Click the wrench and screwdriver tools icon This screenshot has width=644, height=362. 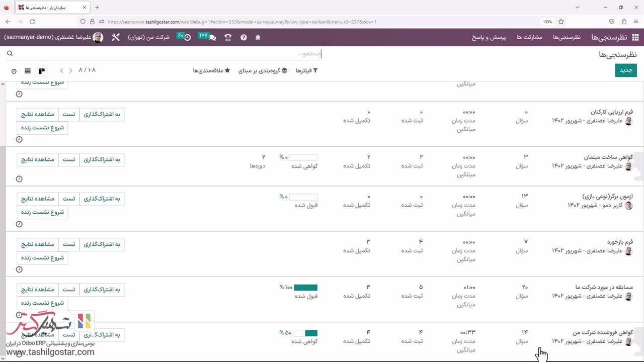click(x=116, y=38)
